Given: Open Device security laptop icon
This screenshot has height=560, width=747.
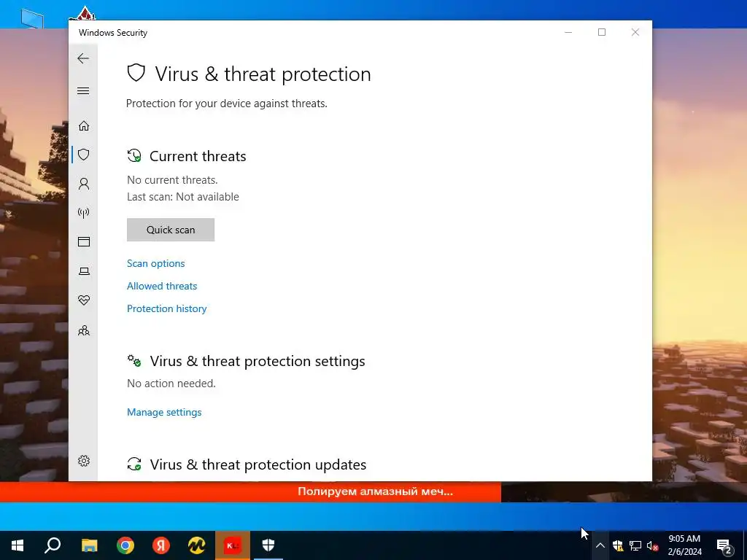Looking at the screenshot, I should [x=84, y=271].
